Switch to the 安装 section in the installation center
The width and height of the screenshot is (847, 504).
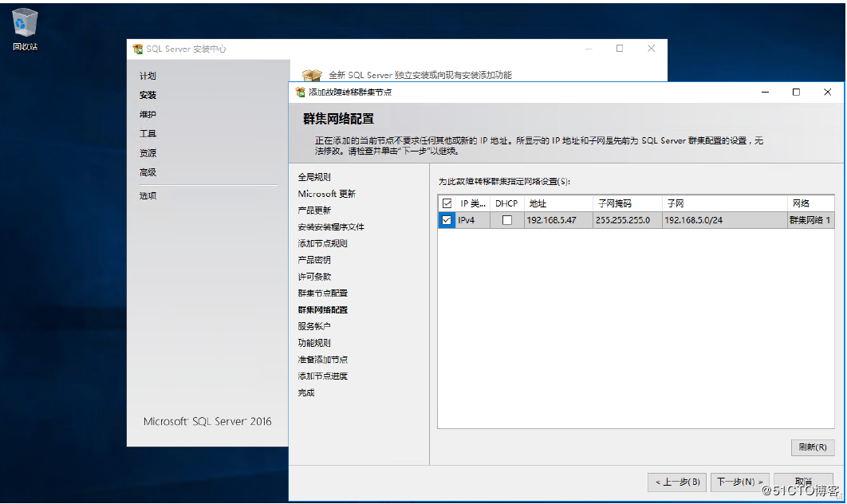click(147, 95)
